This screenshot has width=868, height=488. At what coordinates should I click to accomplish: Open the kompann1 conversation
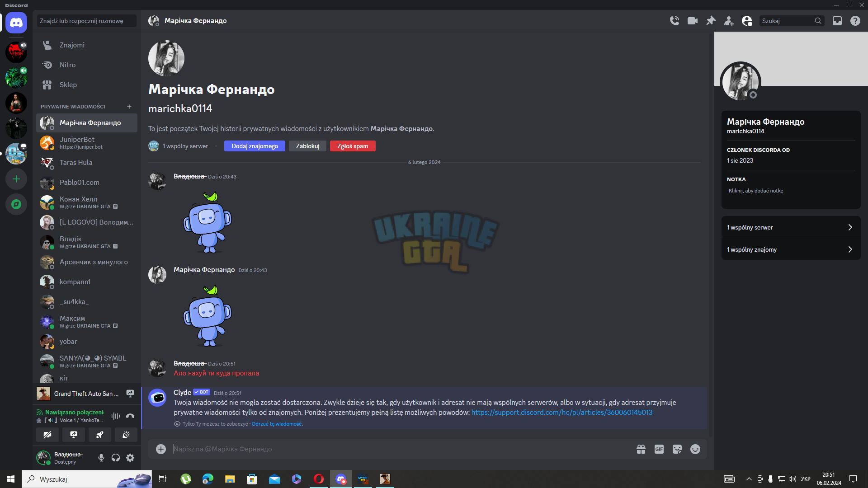click(87, 282)
